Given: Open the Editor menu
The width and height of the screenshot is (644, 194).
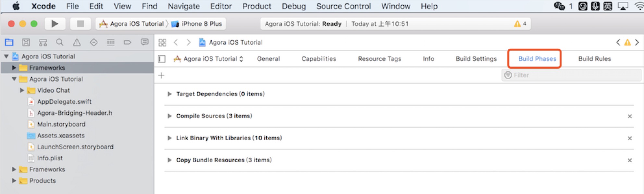Looking at the screenshot, I should point(221,6).
